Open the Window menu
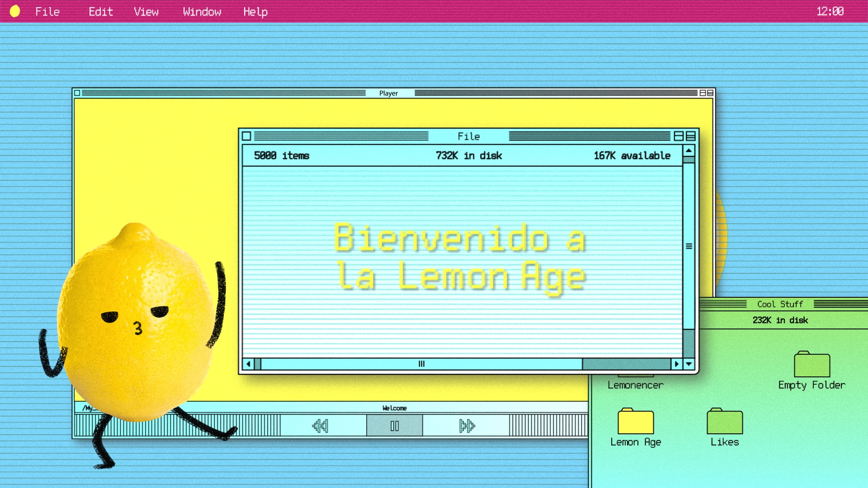This screenshot has width=868, height=488. click(x=202, y=12)
